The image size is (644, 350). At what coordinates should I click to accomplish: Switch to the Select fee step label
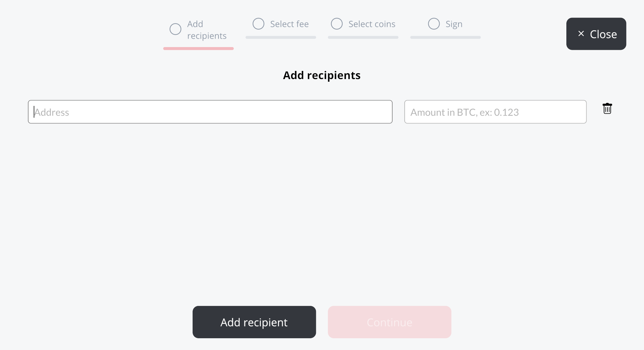click(x=289, y=24)
